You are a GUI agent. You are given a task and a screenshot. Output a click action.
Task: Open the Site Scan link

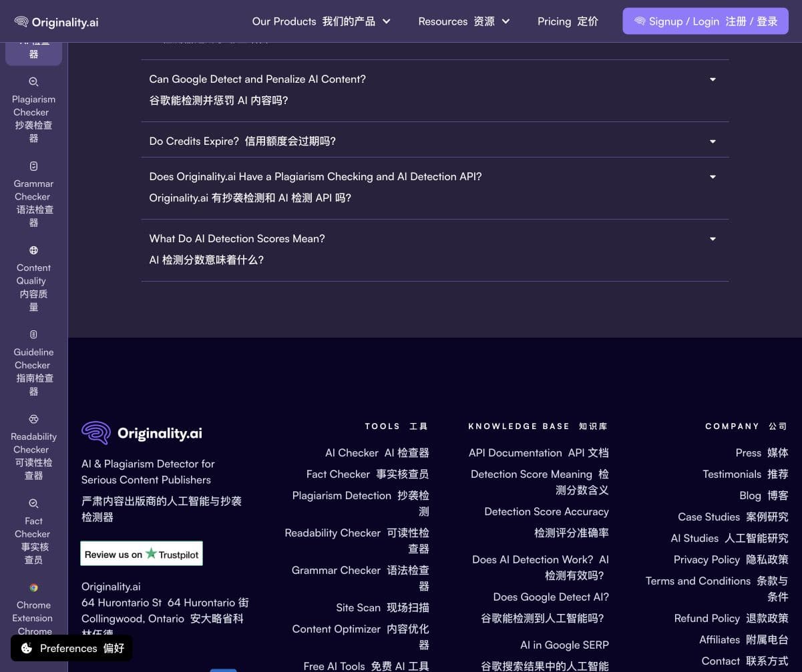(x=383, y=607)
